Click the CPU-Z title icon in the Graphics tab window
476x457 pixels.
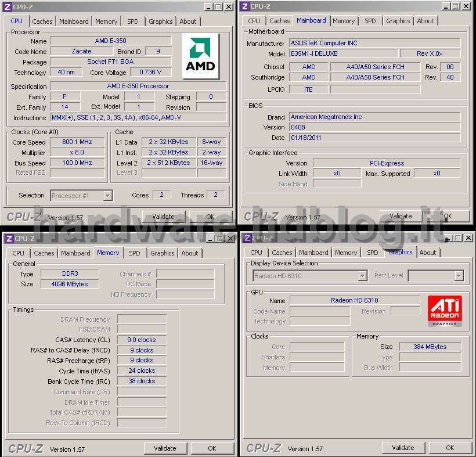(247, 238)
